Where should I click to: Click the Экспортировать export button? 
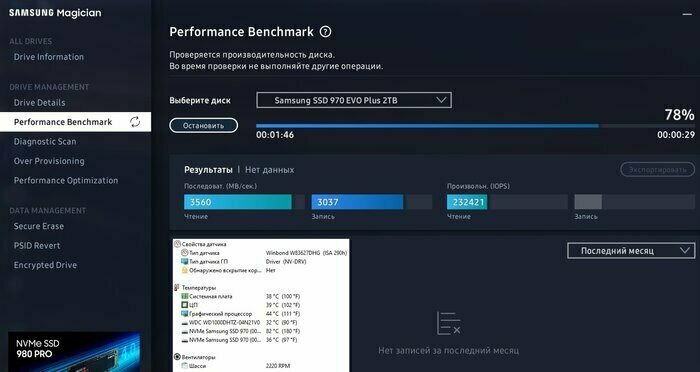click(658, 170)
